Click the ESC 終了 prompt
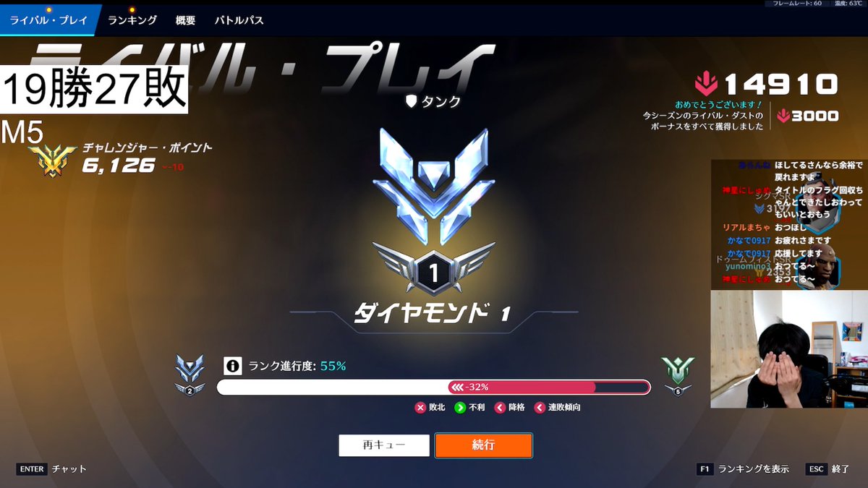 click(828, 469)
